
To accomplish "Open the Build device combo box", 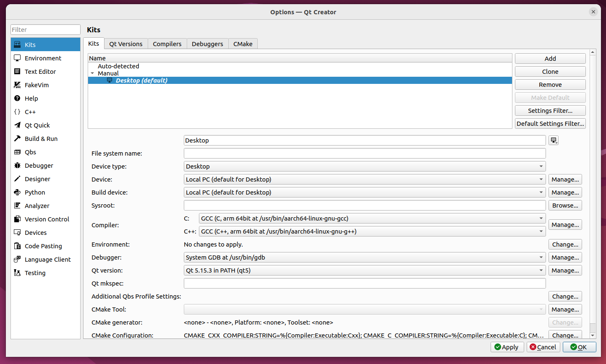I will (x=365, y=192).
